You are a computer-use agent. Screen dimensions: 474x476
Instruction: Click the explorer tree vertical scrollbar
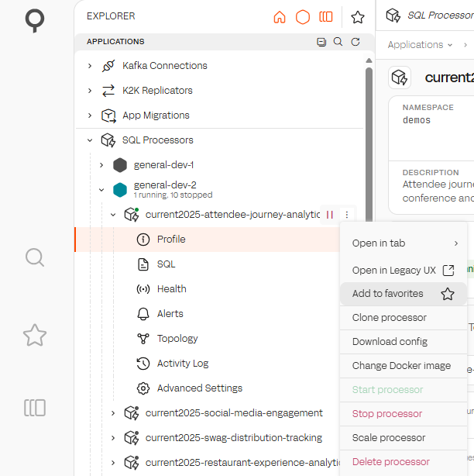(x=369, y=144)
